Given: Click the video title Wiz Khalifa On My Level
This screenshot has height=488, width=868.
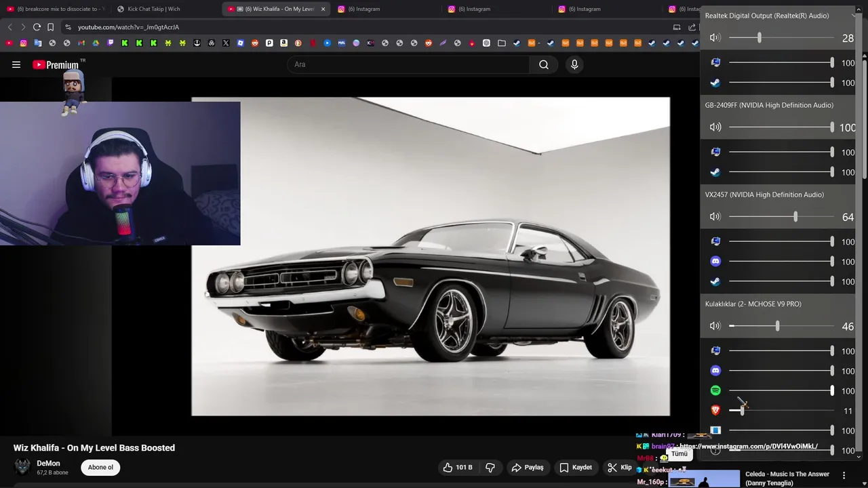Looking at the screenshot, I should [x=94, y=448].
